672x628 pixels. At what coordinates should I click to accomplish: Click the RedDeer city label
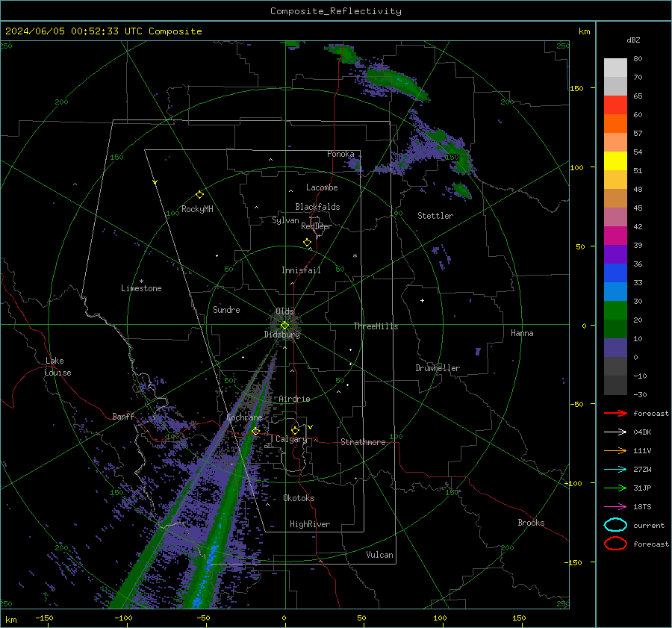[317, 226]
